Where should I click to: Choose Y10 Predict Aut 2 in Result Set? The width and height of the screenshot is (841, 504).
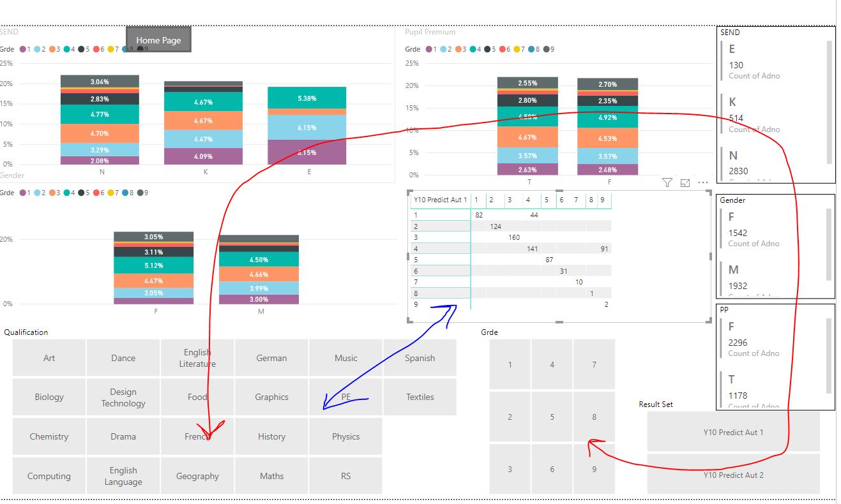(x=733, y=474)
